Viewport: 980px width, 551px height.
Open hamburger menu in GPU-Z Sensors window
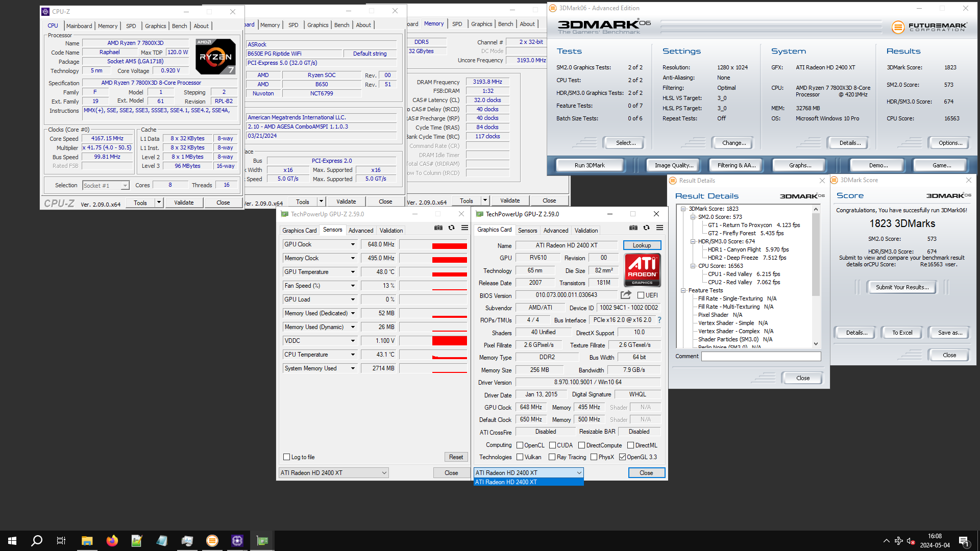point(464,228)
